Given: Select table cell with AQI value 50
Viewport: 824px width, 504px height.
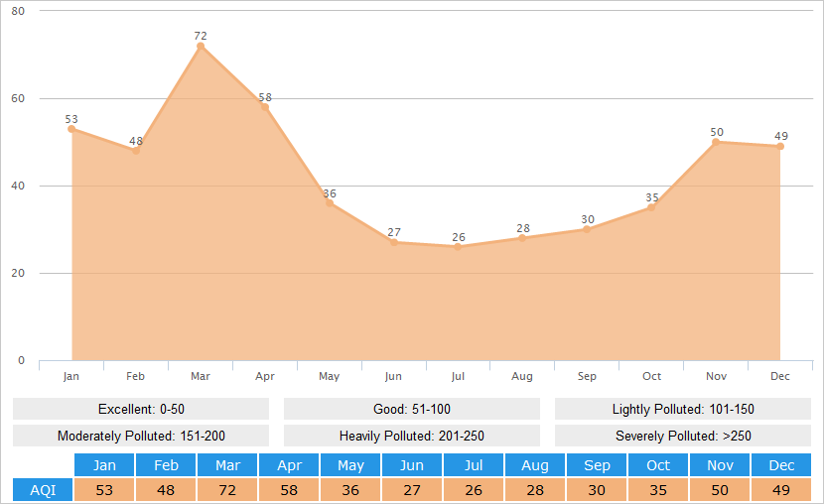Looking at the screenshot, I should [x=720, y=490].
